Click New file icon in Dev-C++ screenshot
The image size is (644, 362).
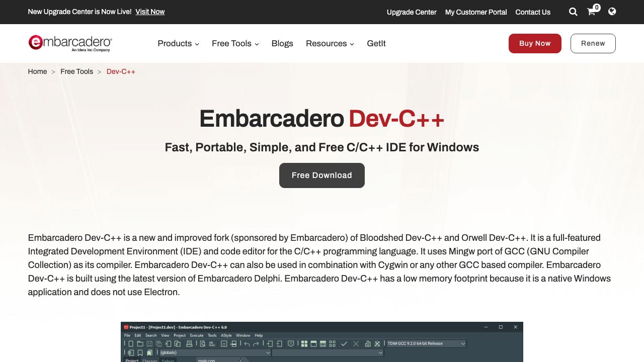tap(131, 343)
